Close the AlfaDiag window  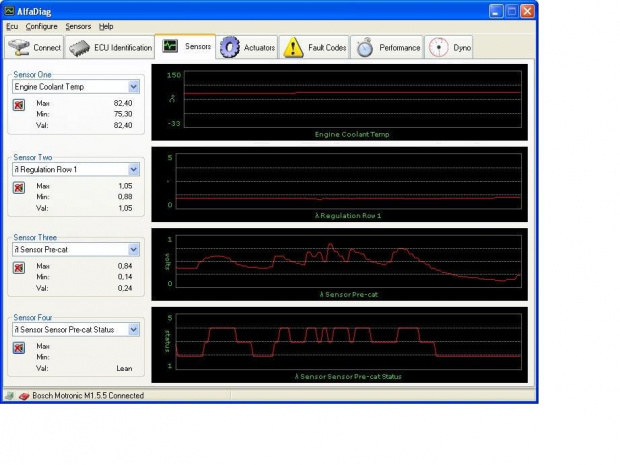pos(527,11)
